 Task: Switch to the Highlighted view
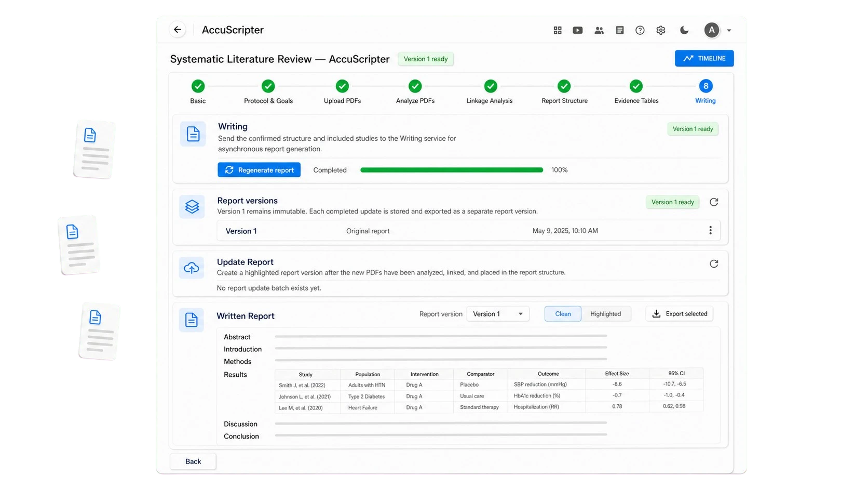[606, 314]
